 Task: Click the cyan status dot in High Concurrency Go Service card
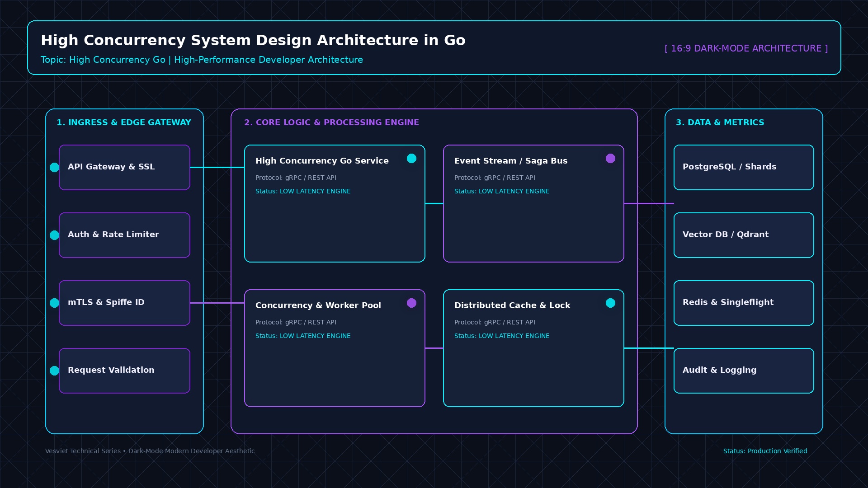click(411, 158)
